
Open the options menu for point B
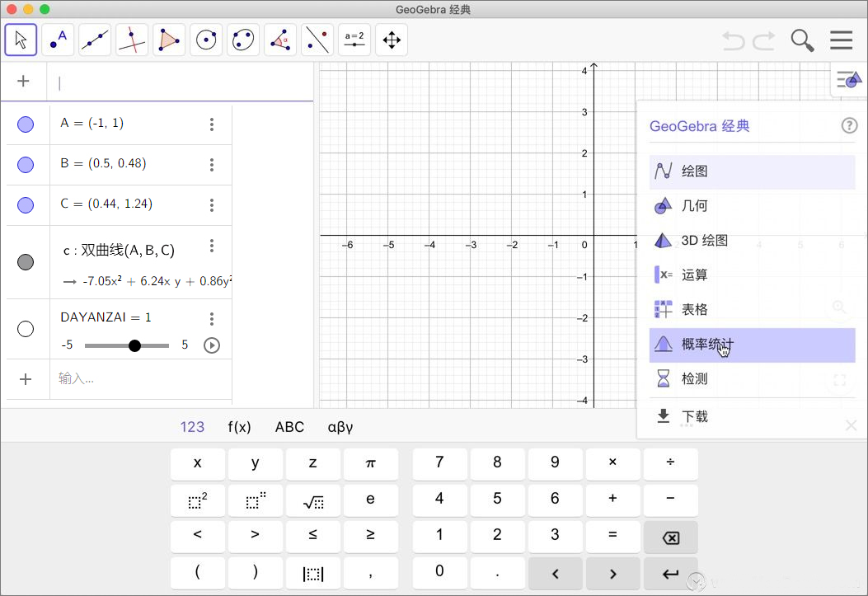212,164
